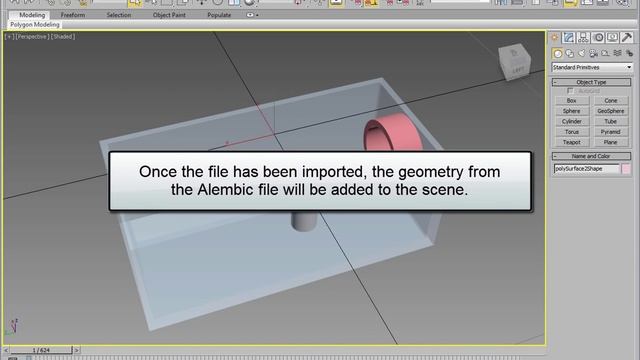Create a Teapot primitive
Viewport: 640px width, 360px height.
tap(571, 142)
